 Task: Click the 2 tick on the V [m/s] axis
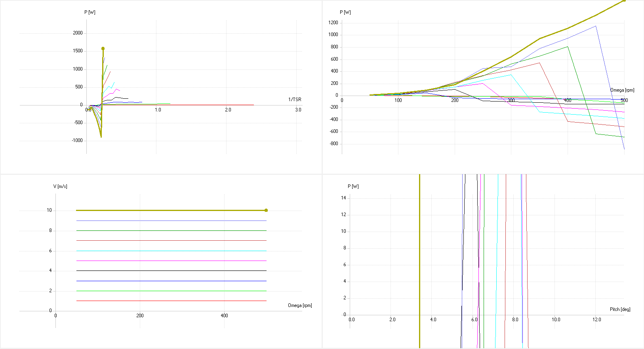(50, 291)
